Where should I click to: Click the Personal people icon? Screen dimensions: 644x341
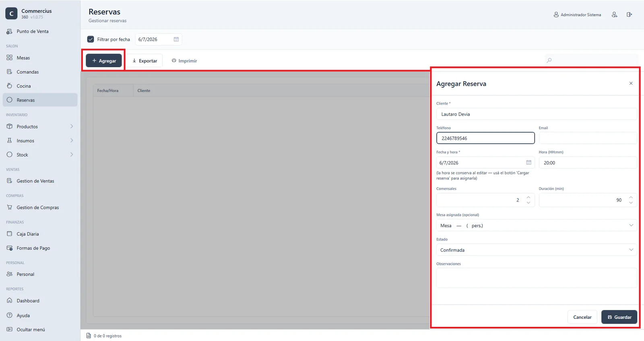tap(10, 274)
